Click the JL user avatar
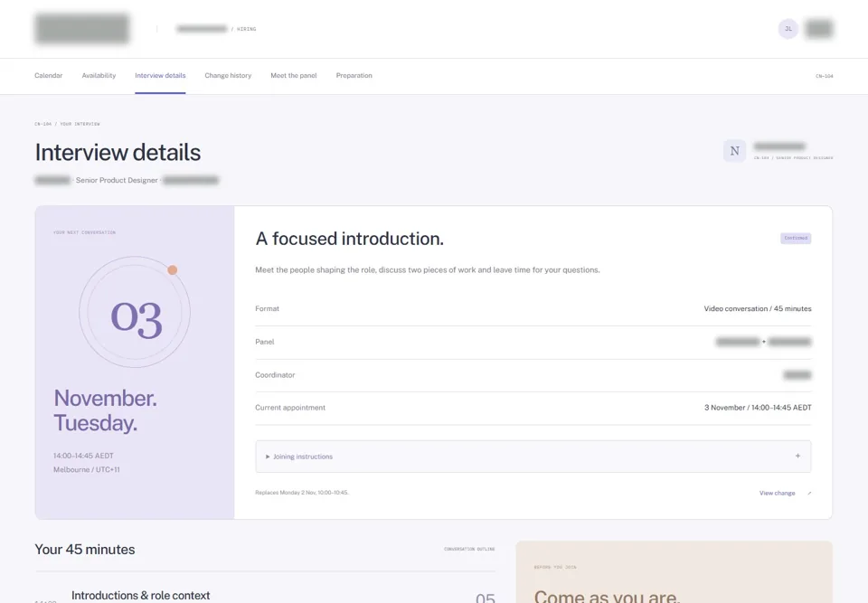Image resolution: width=868 pixels, height=603 pixels. point(788,29)
